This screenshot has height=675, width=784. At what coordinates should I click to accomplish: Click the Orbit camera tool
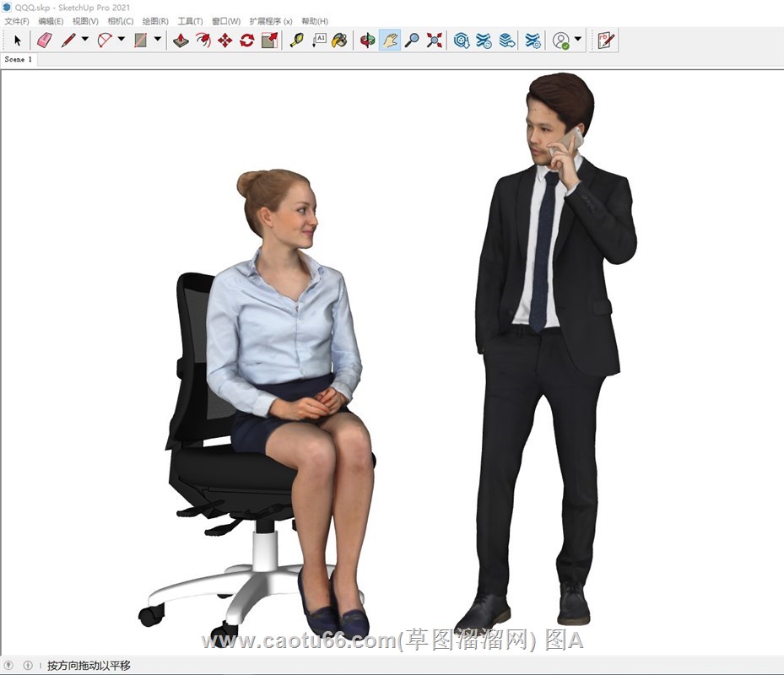click(x=367, y=40)
